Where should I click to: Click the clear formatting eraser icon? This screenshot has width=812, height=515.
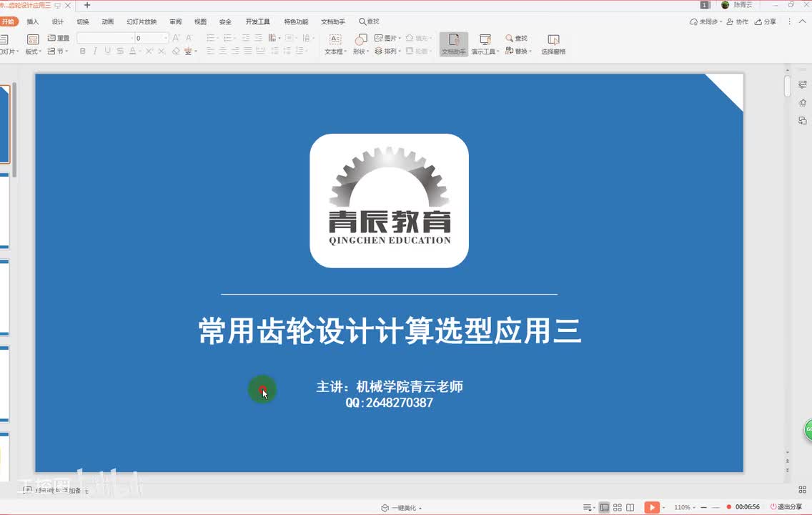click(176, 51)
